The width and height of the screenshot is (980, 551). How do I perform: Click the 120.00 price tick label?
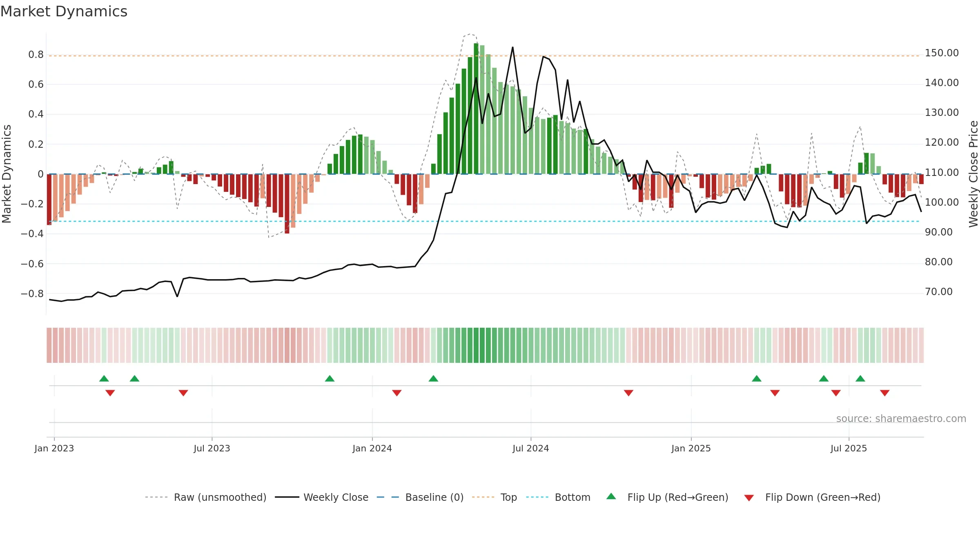[x=942, y=142]
